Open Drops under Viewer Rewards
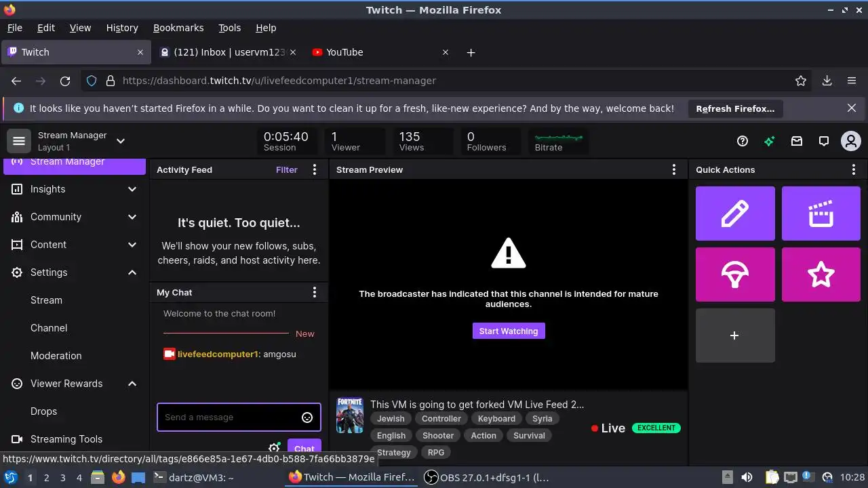 tap(43, 411)
